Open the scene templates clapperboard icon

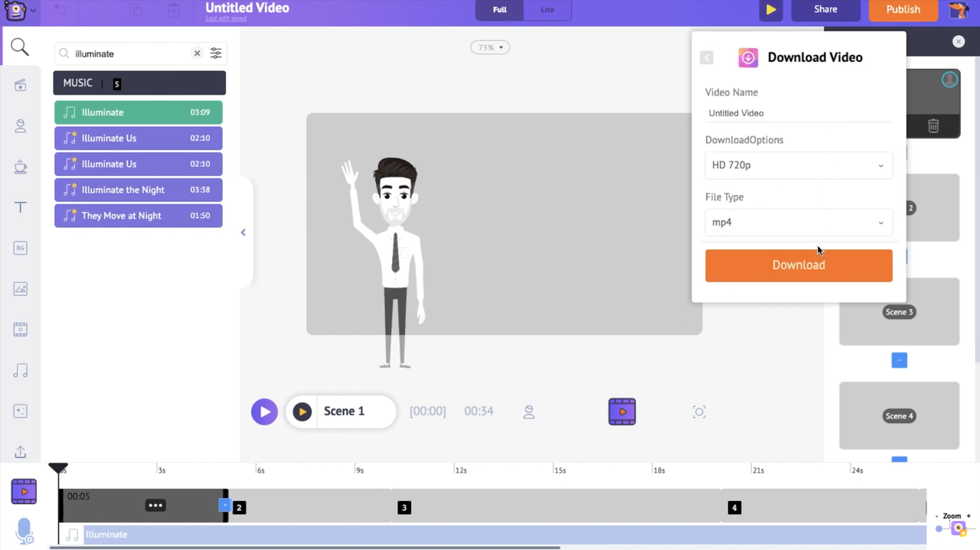pos(20,86)
